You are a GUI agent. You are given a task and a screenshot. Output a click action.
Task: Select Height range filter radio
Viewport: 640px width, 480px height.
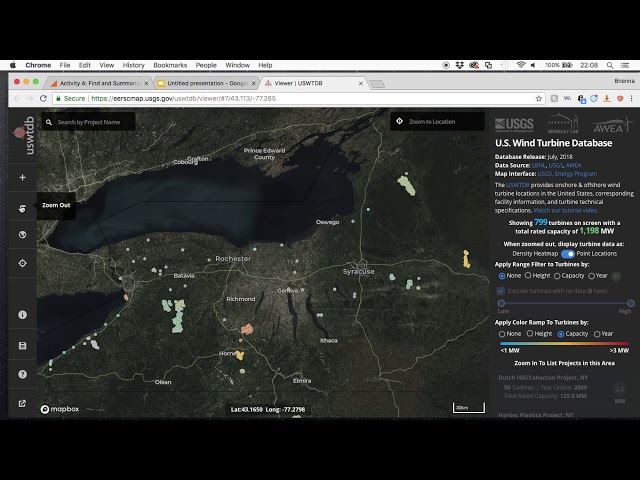[528, 276]
